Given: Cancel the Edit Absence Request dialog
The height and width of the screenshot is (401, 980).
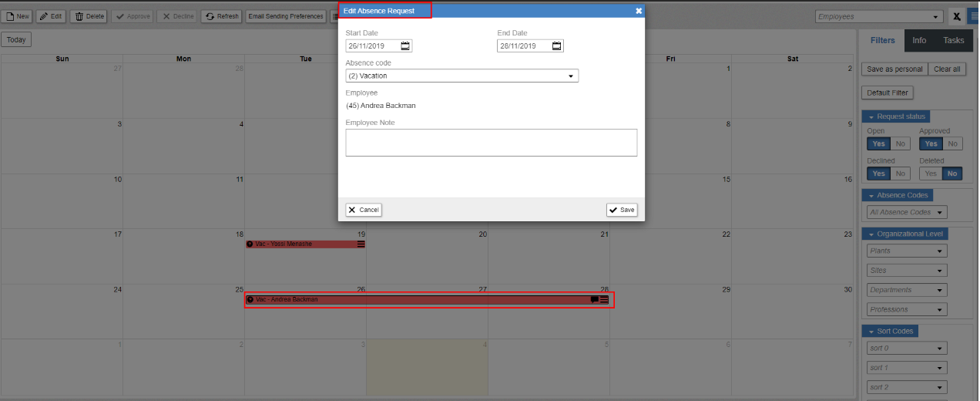Looking at the screenshot, I should (364, 210).
